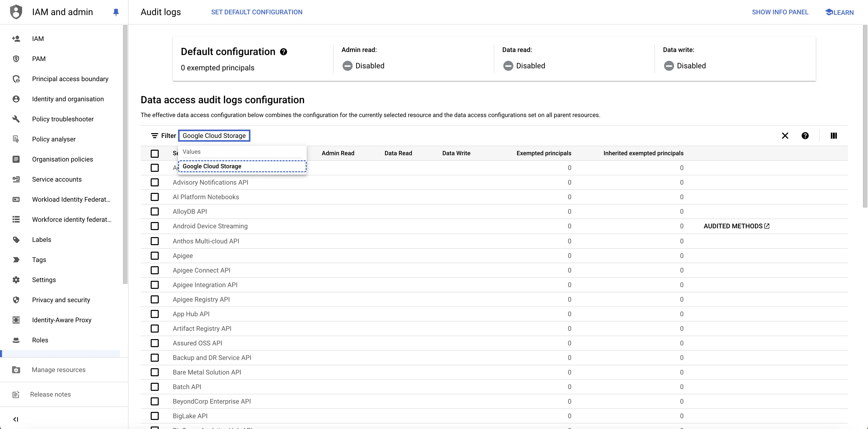Open AUDITED METHODS link
Viewport: 868px width, 429px height.
point(736,226)
